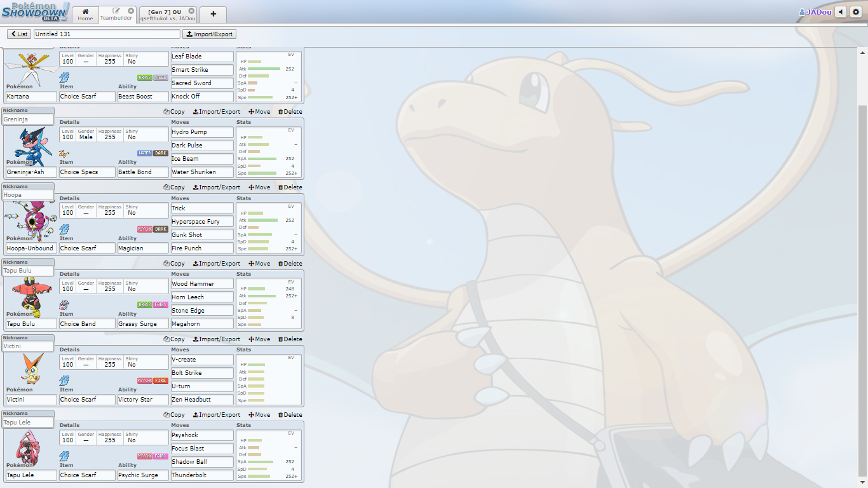Copy the Tapu Bulu set
Viewport: 868px width, 488px height.
(x=174, y=264)
